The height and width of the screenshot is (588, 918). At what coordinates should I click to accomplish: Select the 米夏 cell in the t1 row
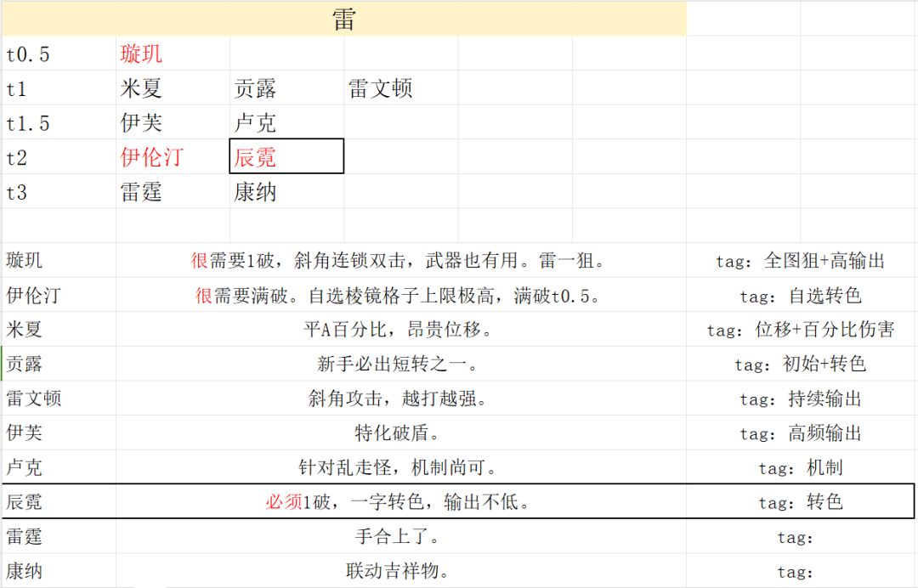click(173, 88)
